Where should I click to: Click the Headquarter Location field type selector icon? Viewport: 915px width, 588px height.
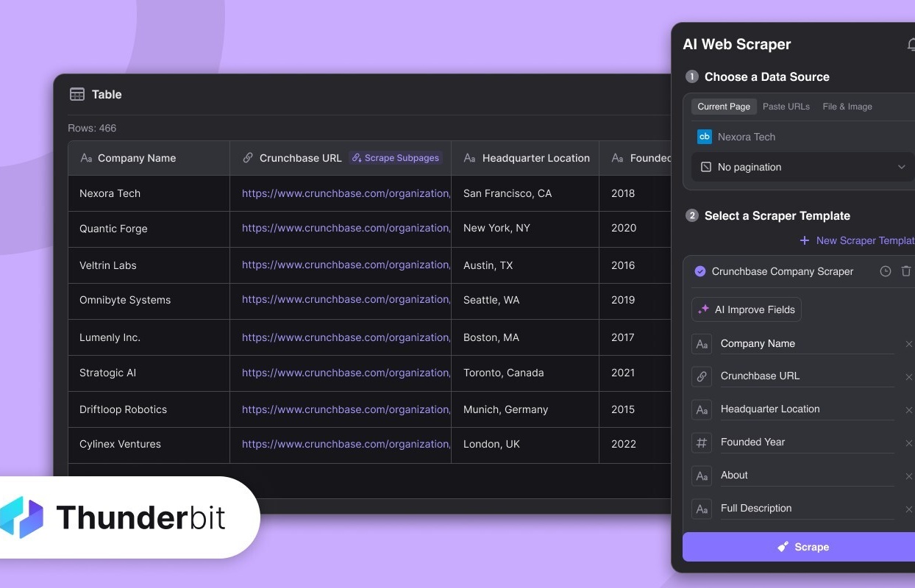(702, 409)
